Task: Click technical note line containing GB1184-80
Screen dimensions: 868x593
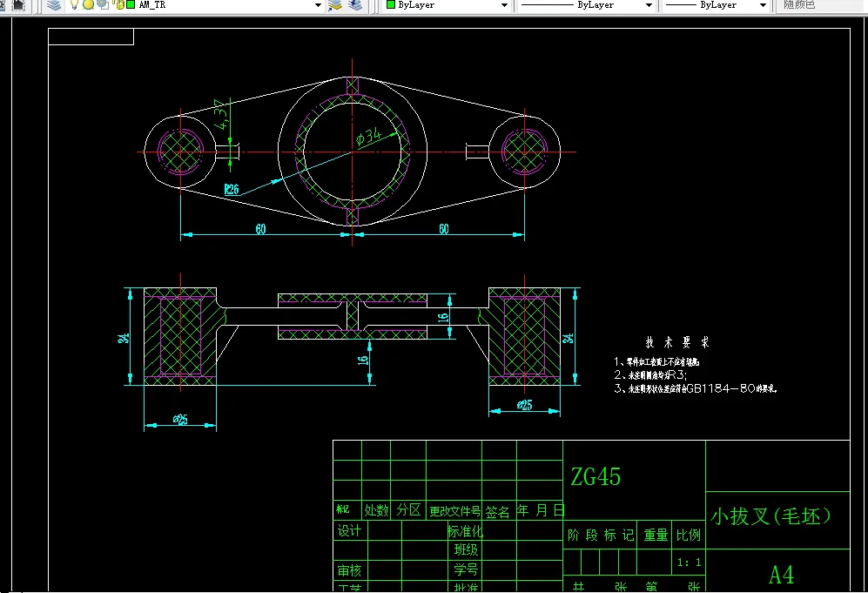Action: pos(696,388)
